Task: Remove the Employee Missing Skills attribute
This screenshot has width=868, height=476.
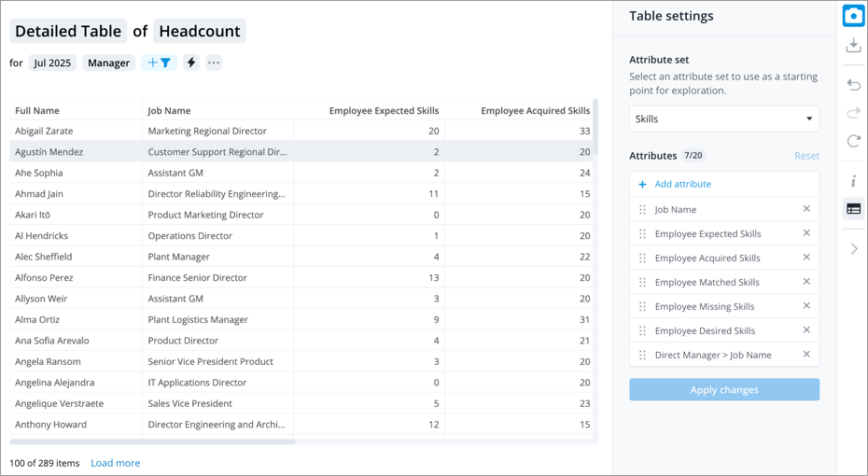Action: [806, 306]
